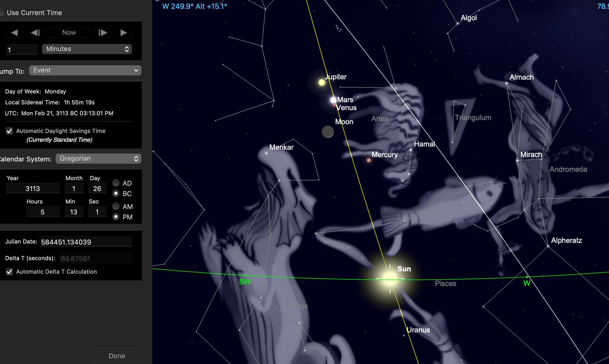This screenshot has height=364, width=609.
Task: Click the fast rewind arrow button
Action: [15, 33]
